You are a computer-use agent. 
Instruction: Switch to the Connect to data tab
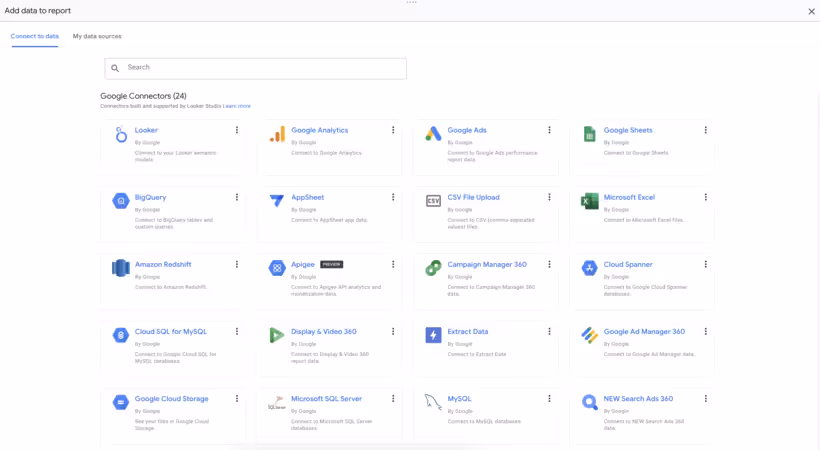tap(35, 36)
